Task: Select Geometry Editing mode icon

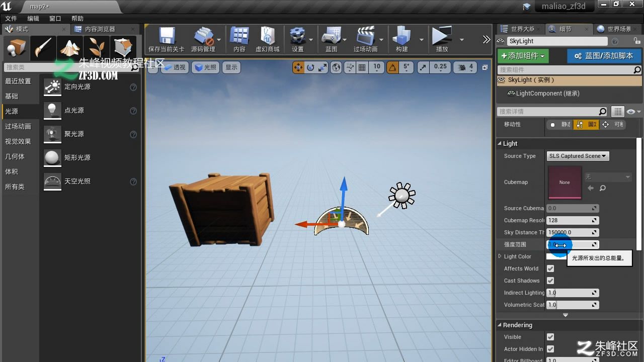Action: [x=123, y=48]
